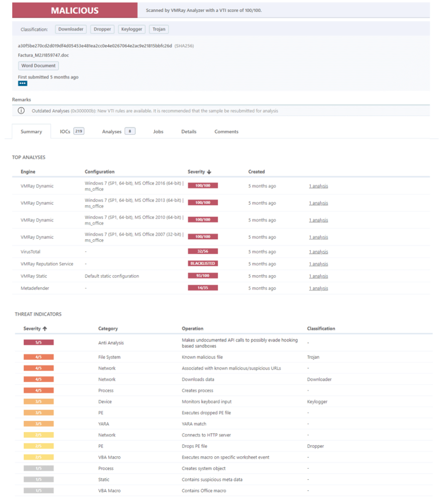Switch to the IOCs tab
Screen dimensions: 442x504
pos(63,131)
